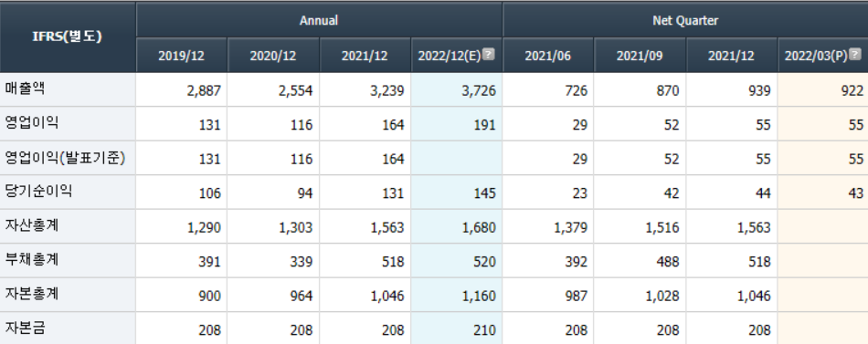This screenshot has height=344, width=868.
Task: Click 2019/12 영업이익(발표기준) value 131
Action: (210, 160)
